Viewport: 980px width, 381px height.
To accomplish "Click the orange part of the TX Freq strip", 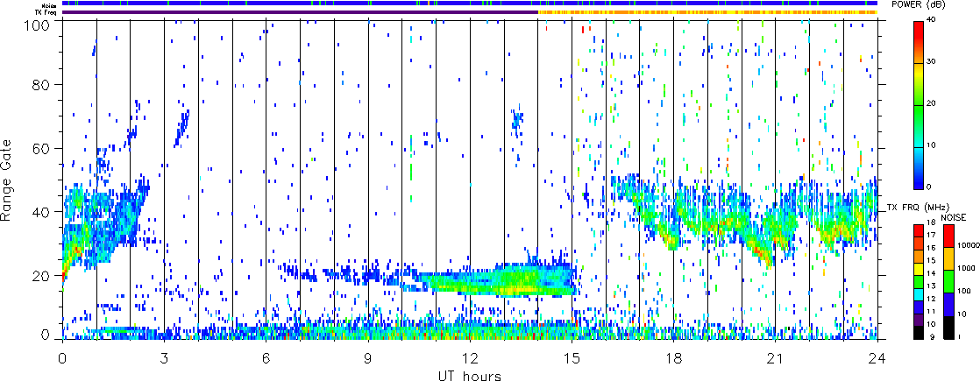I will click(x=708, y=12).
